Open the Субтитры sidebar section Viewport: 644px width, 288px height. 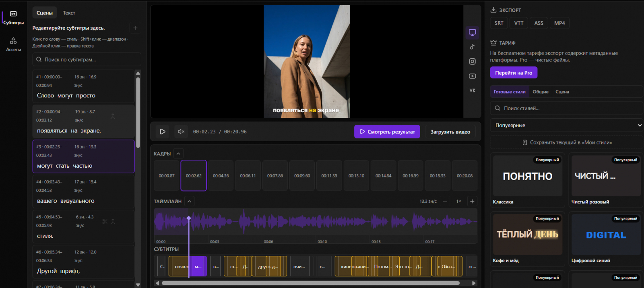coord(13,18)
